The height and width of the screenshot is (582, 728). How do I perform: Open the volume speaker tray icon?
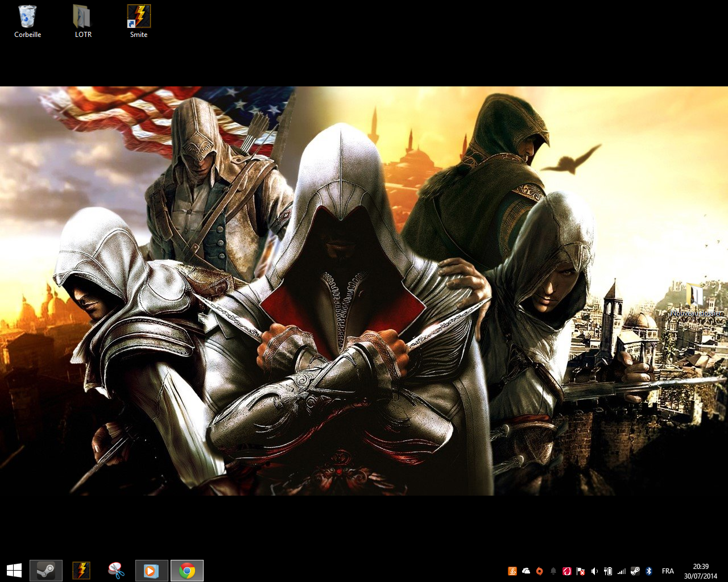[x=594, y=571]
